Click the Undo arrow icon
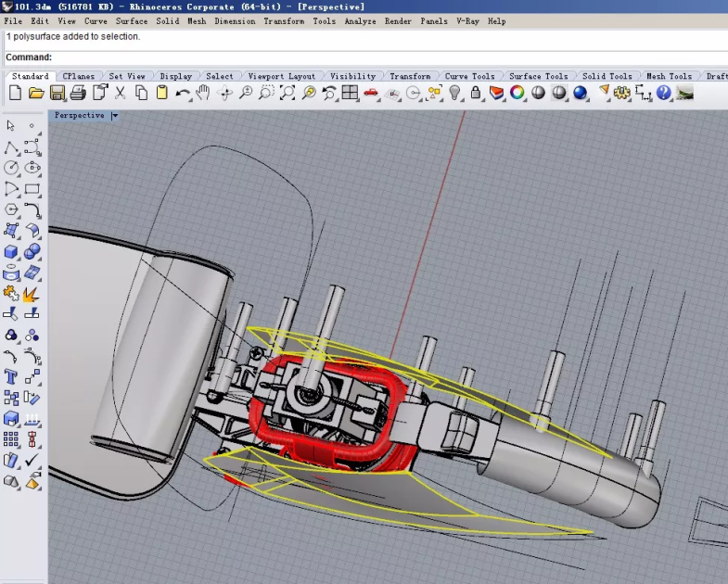Viewport: 728px width, 584px height. coord(183,93)
